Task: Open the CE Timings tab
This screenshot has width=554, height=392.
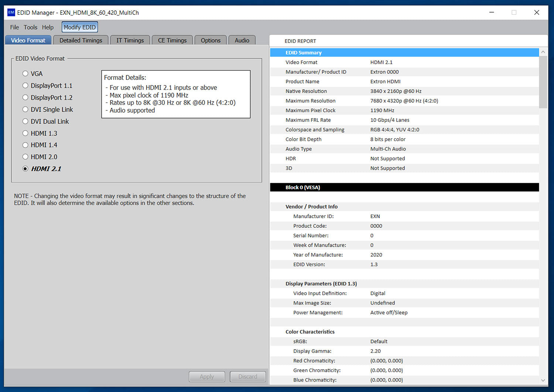Action: point(172,40)
